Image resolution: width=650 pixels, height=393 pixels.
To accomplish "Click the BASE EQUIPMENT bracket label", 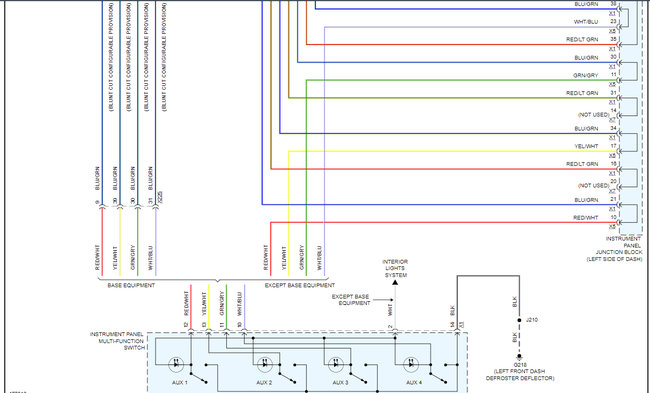I will coord(131,286).
